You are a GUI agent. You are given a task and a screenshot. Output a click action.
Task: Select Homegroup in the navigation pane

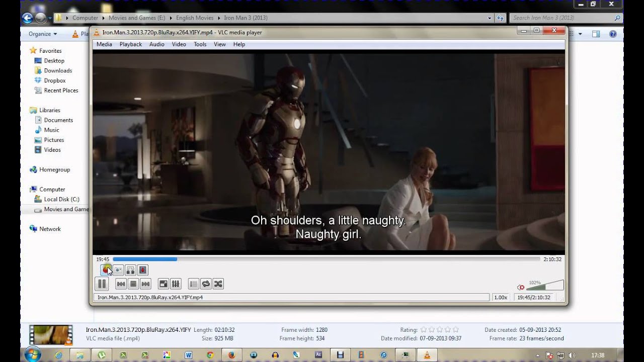[50, 170]
